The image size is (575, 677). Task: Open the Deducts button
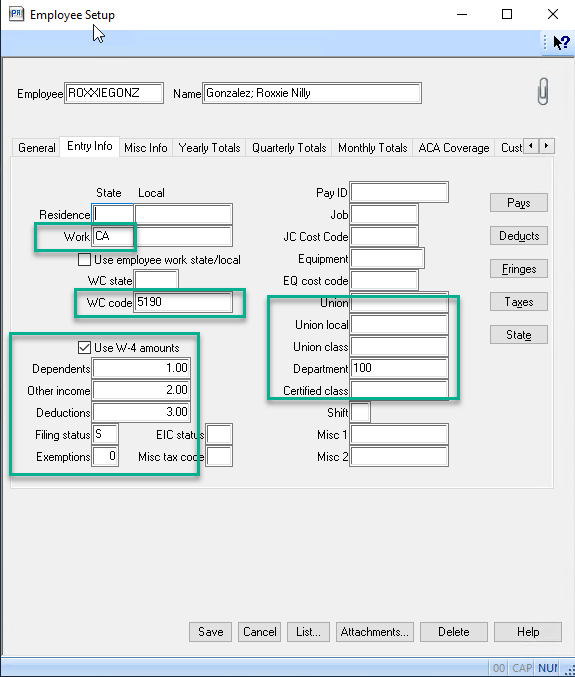(x=519, y=236)
